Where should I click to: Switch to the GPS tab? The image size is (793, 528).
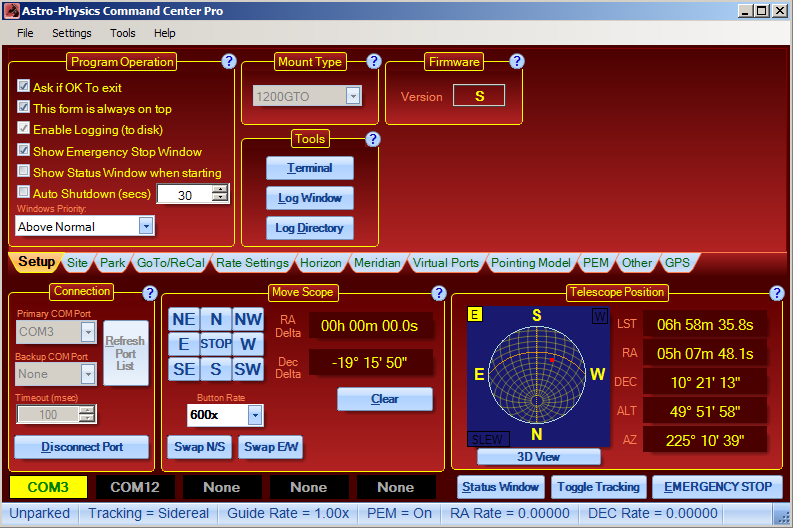[677, 263]
